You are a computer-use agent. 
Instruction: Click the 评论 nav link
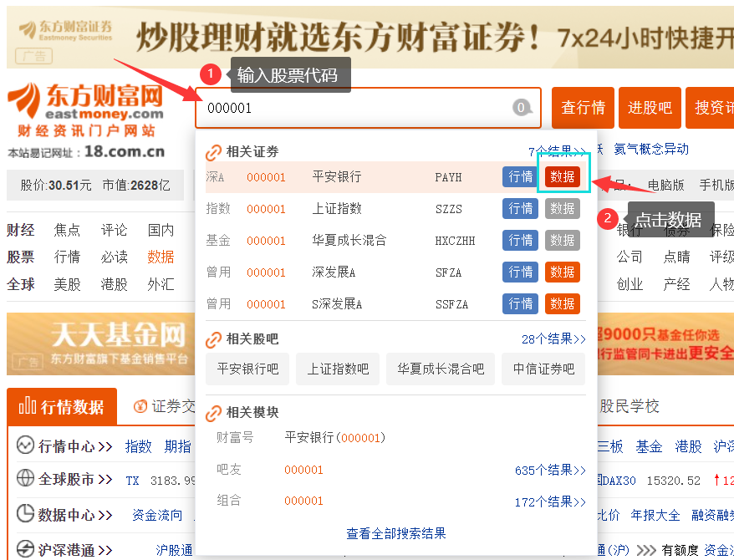(x=114, y=230)
